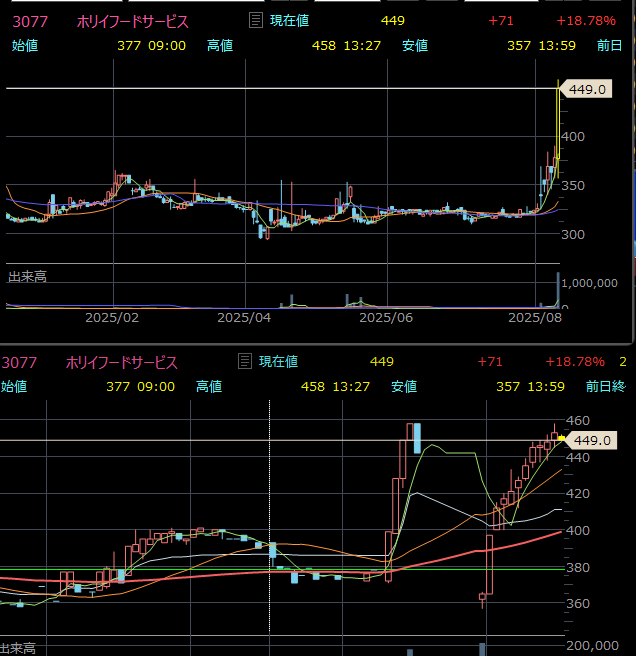
Task: Select stock code 3077 in the intraday chart header
Action: pos(19,362)
